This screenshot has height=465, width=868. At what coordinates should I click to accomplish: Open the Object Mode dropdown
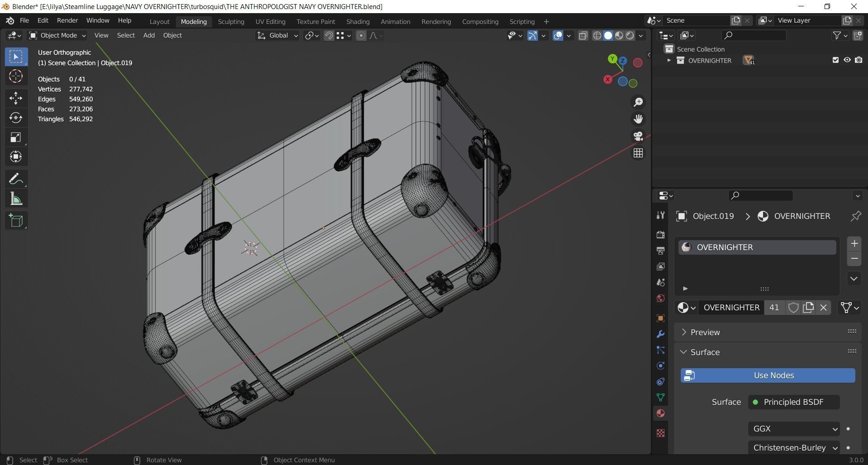coord(57,35)
